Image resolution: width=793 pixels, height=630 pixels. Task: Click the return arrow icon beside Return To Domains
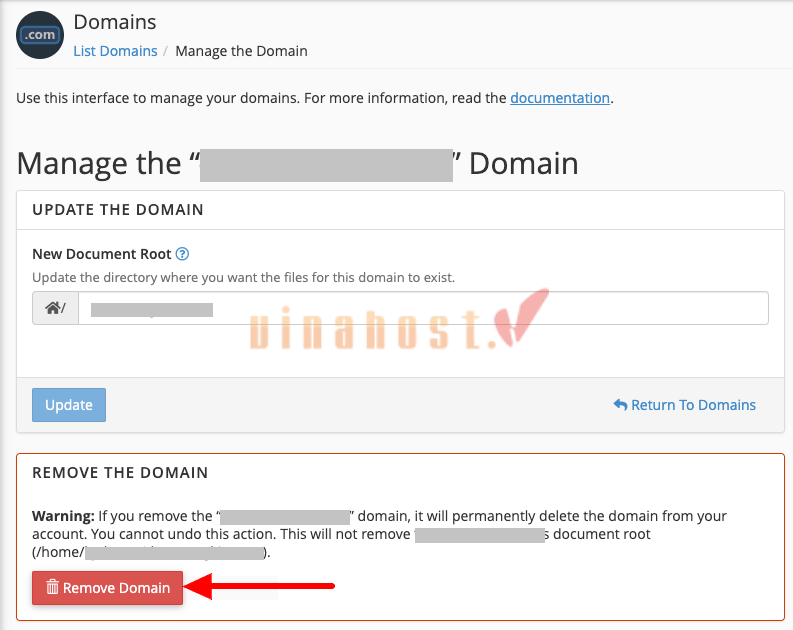tap(620, 405)
